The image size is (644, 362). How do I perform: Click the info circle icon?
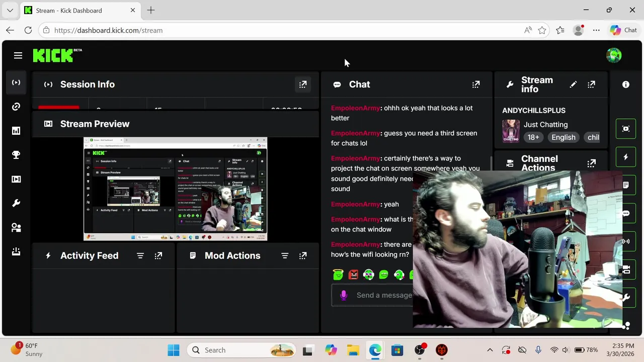coord(626,84)
